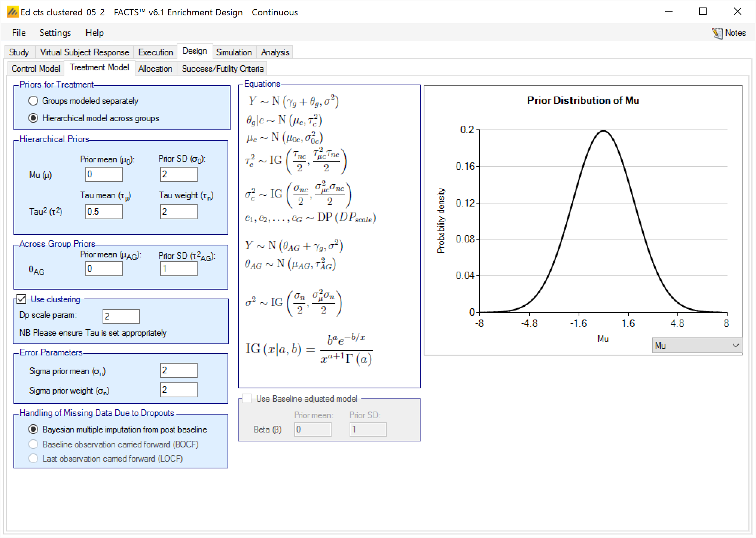Switch to the Simulation tab

(x=234, y=52)
